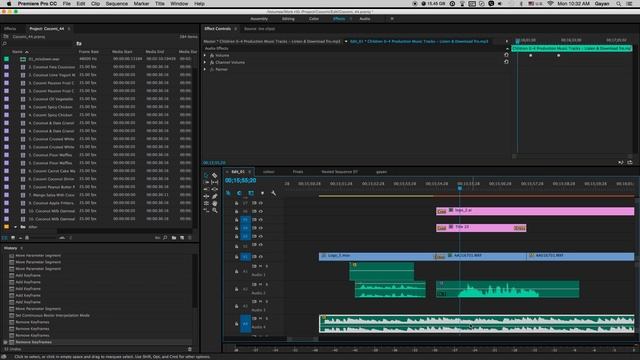
Task: Click the Effect Controls timeline show/hide arrow
Action: (507, 41)
